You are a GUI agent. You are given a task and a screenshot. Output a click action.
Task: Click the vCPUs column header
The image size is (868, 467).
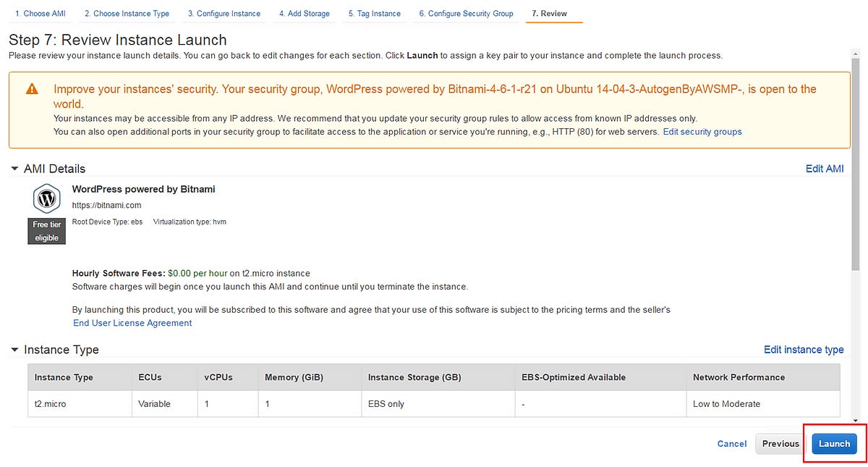pos(228,377)
